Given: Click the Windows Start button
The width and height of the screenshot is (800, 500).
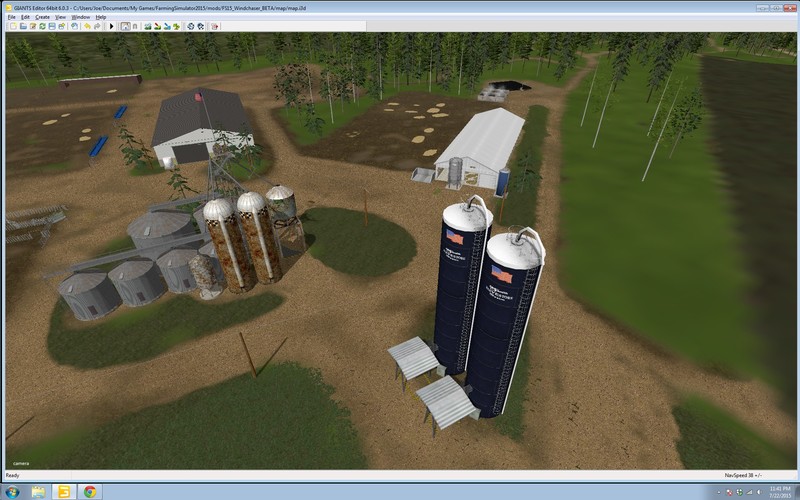Looking at the screenshot, I should coord(12,491).
